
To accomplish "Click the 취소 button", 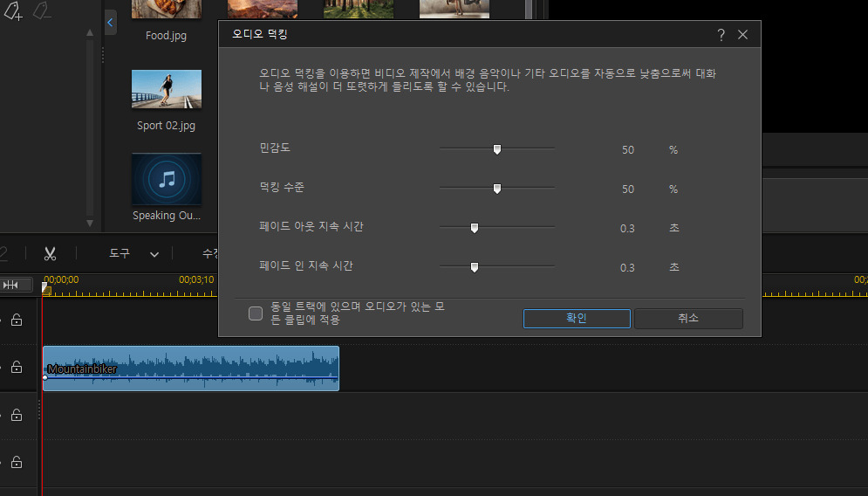I will click(688, 318).
